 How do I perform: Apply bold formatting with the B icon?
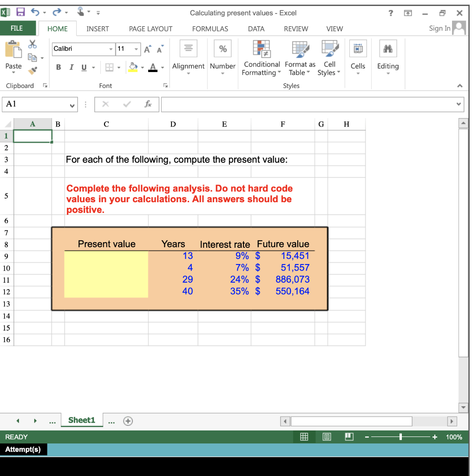click(x=58, y=67)
